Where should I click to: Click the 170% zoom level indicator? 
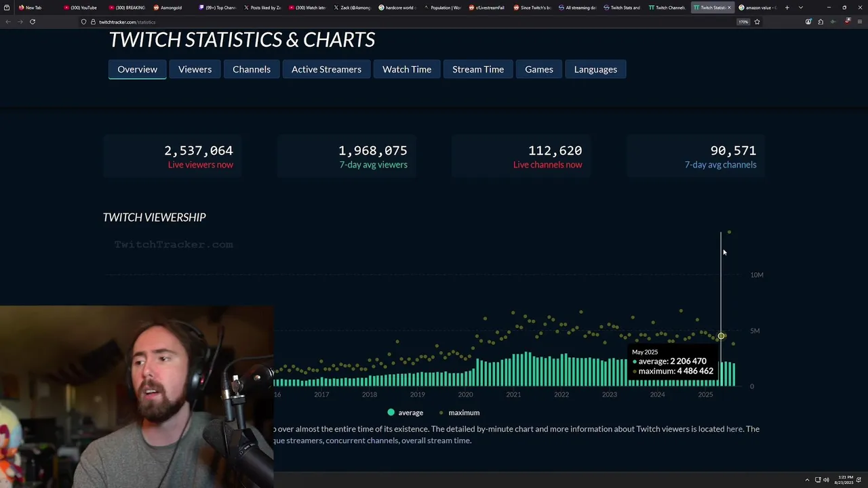click(744, 22)
